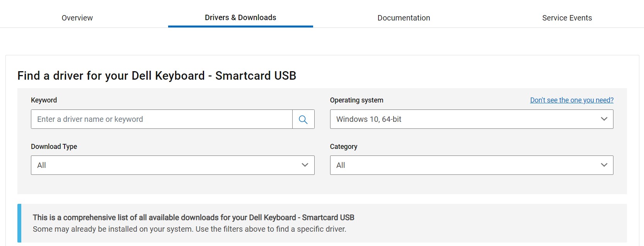Expand the Download Type 'All' combo box
Image resolution: width=644 pixels, height=246 pixels.
pyautogui.click(x=166, y=165)
